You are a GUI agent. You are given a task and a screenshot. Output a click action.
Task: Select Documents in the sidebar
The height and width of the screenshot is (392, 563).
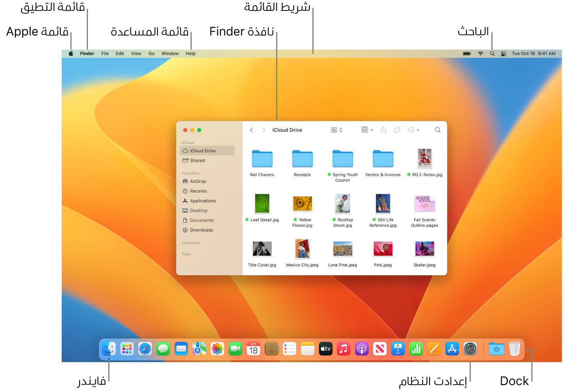207,220
